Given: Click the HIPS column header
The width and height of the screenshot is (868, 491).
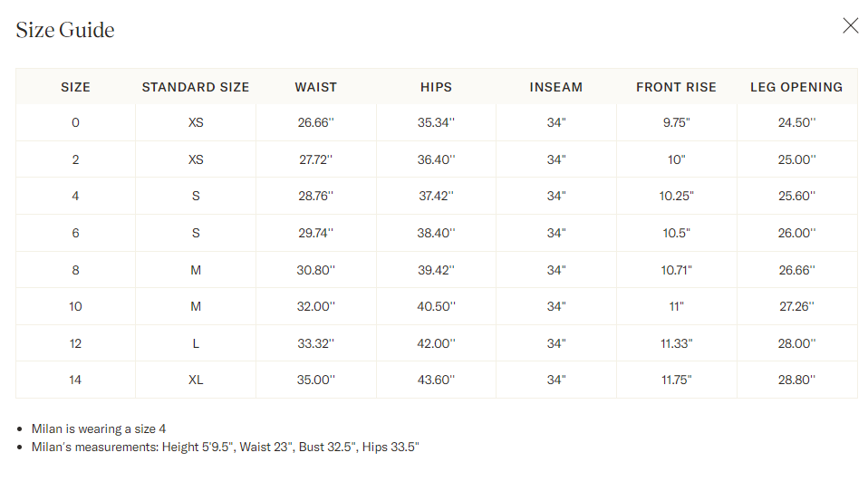Looking at the screenshot, I should click(x=436, y=87).
